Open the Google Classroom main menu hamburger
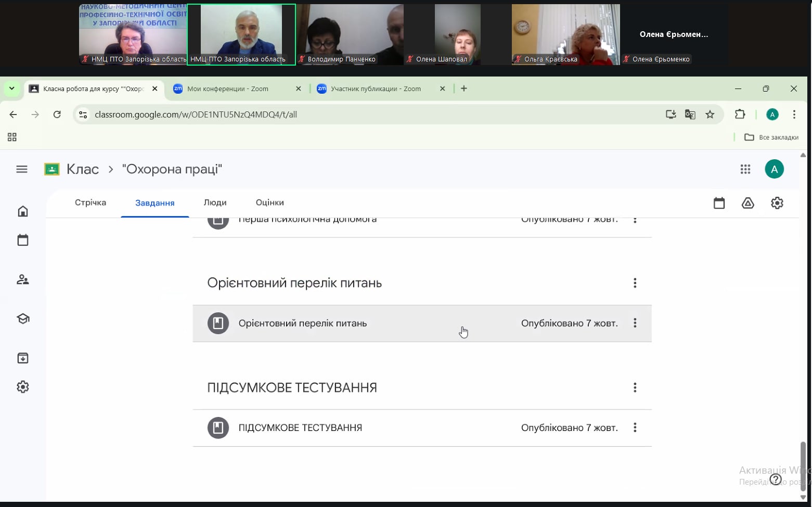The width and height of the screenshot is (812, 507). [x=22, y=169]
